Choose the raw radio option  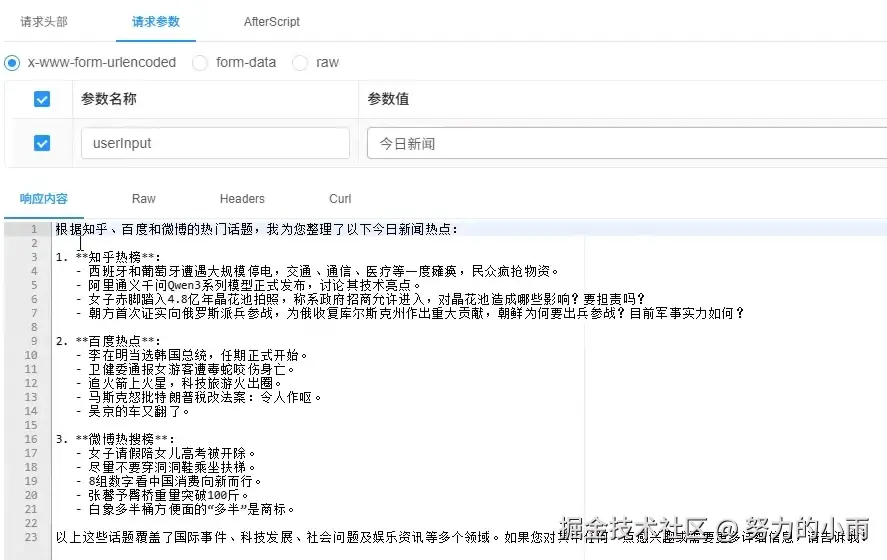click(300, 62)
